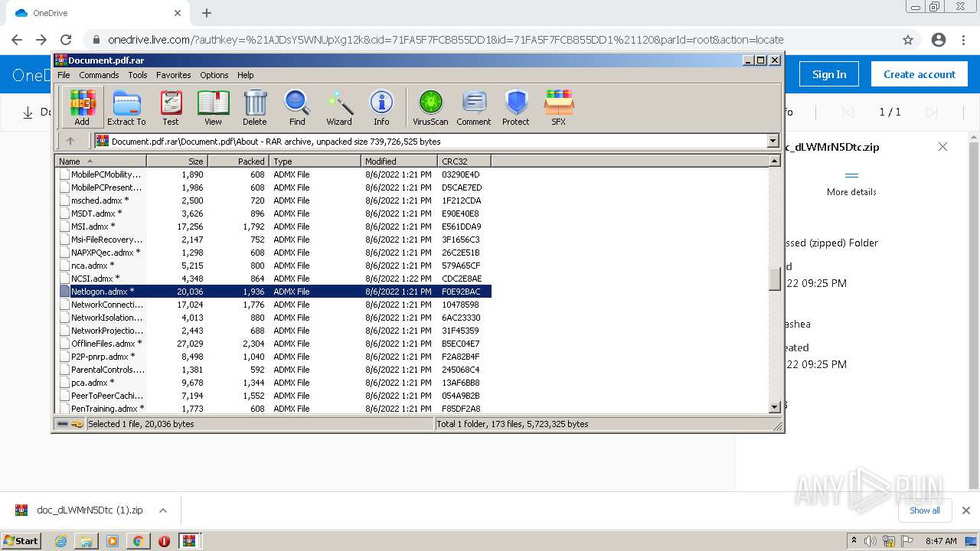Open the Favorites menu
The height and width of the screenshot is (551, 980).
coord(174,75)
